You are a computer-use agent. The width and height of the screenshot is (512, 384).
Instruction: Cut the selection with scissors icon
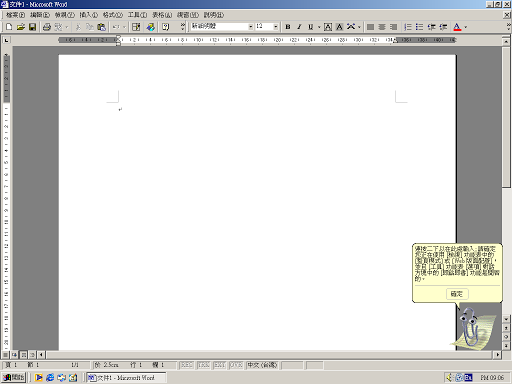[78, 27]
